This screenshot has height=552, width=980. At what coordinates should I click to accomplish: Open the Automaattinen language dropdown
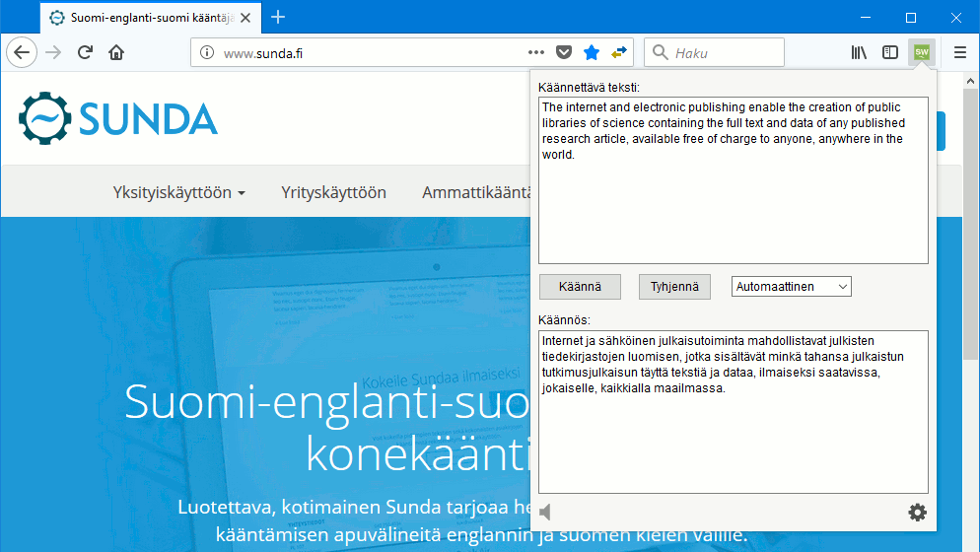[792, 287]
